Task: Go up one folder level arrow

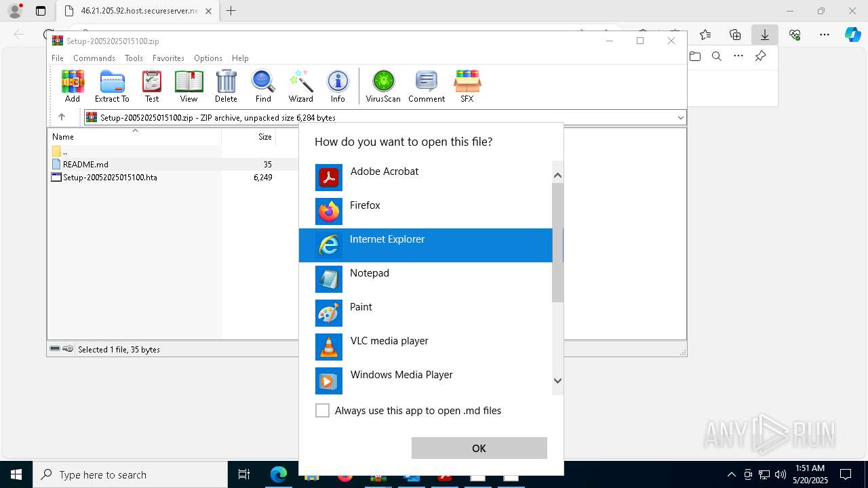Action: coord(61,117)
